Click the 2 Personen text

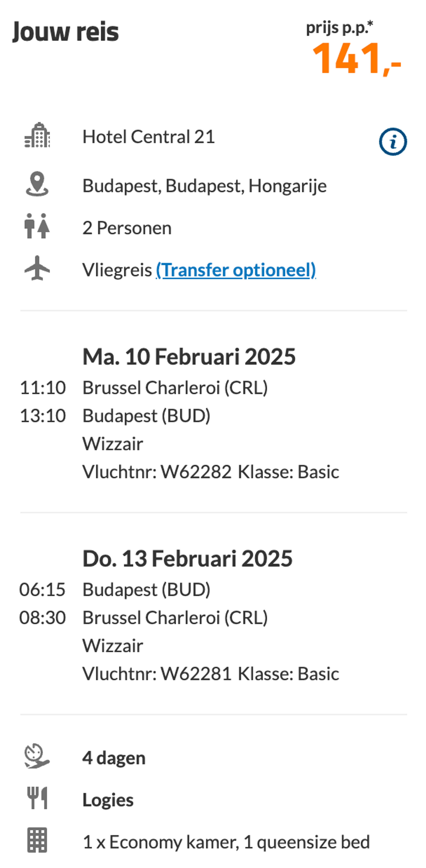coord(127,228)
